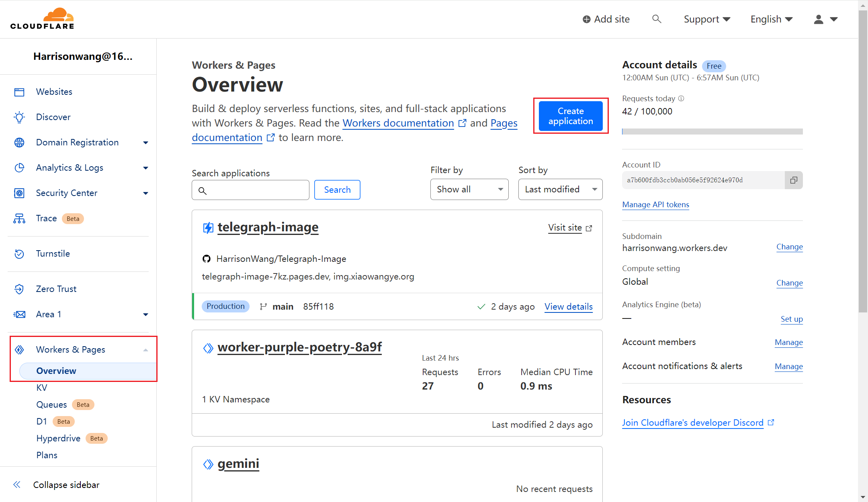The image size is (868, 502).
Task: Expand the Domain Registration submenu
Action: (x=145, y=143)
